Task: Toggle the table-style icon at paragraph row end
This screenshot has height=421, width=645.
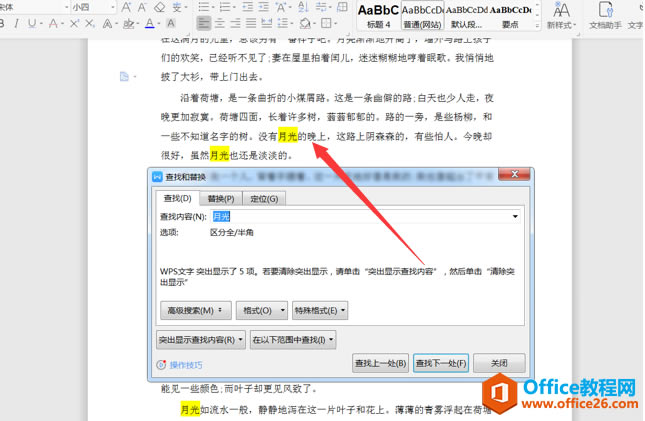Action: tap(342, 7)
